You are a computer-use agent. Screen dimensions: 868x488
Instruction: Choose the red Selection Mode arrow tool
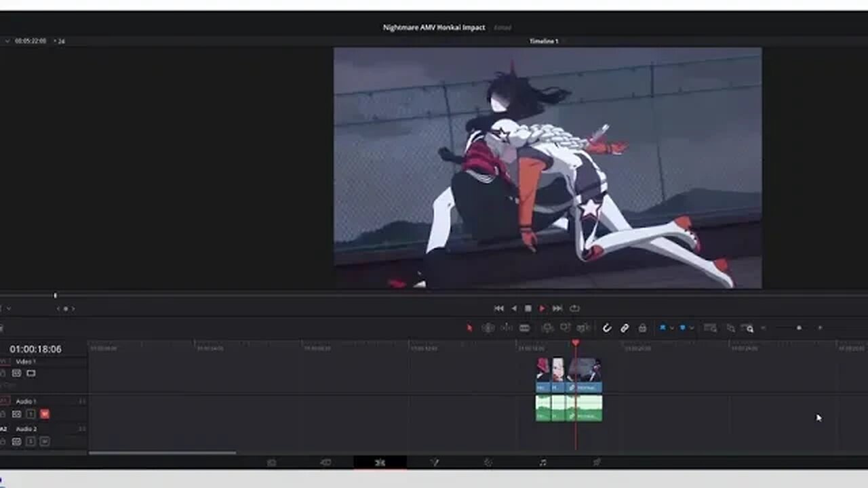(x=469, y=328)
